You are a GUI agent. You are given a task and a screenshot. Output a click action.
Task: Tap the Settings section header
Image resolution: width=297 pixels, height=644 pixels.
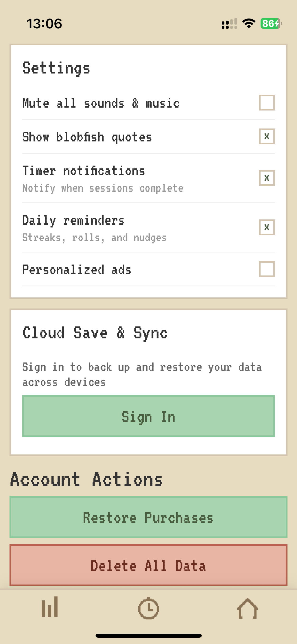[x=56, y=68]
